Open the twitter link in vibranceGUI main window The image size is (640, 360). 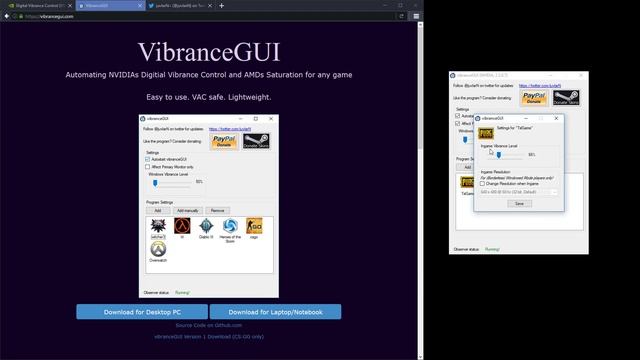[540, 86]
